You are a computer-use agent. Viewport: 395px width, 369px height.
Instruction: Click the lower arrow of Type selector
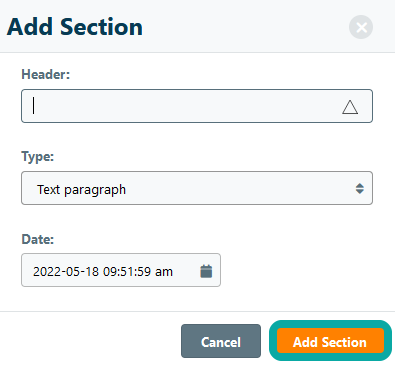tap(360, 192)
